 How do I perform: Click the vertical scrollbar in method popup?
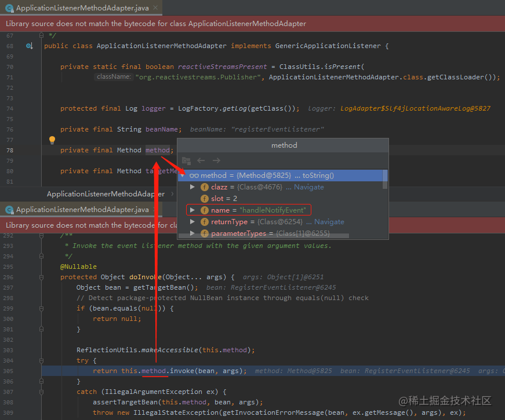click(x=385, y=179)
